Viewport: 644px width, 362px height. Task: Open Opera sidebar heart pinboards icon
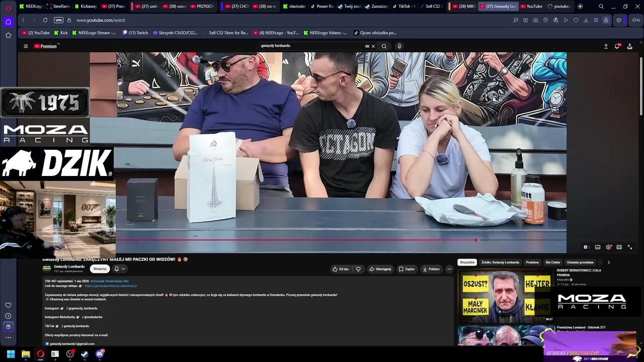coord(8,305)
